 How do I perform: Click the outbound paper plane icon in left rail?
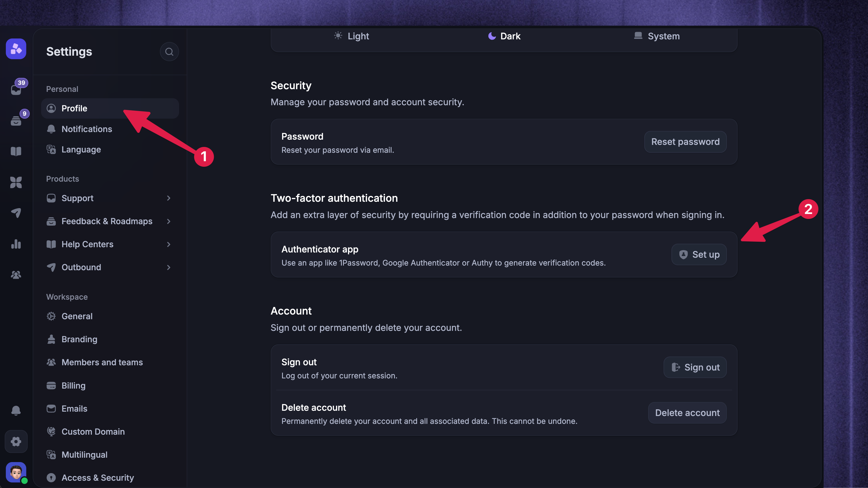[16, 213]
